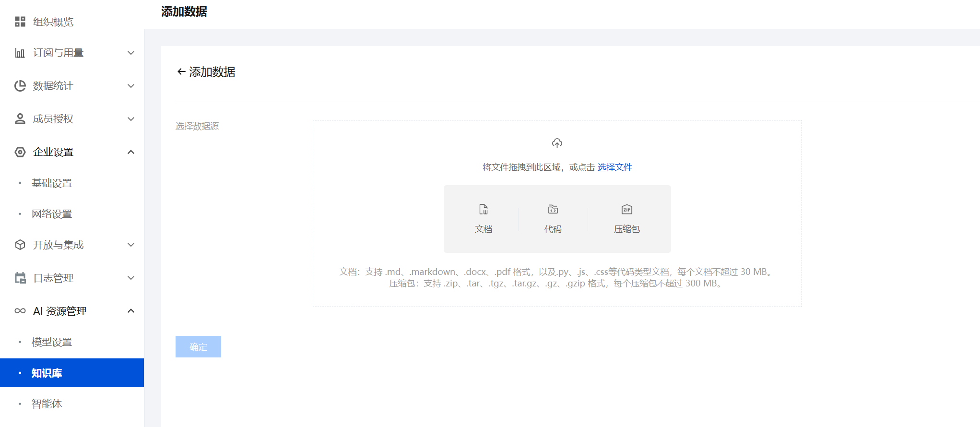This screenshot has width=980, height=427.
Task: Click the 文档 label in upload area
Action: 484,229
